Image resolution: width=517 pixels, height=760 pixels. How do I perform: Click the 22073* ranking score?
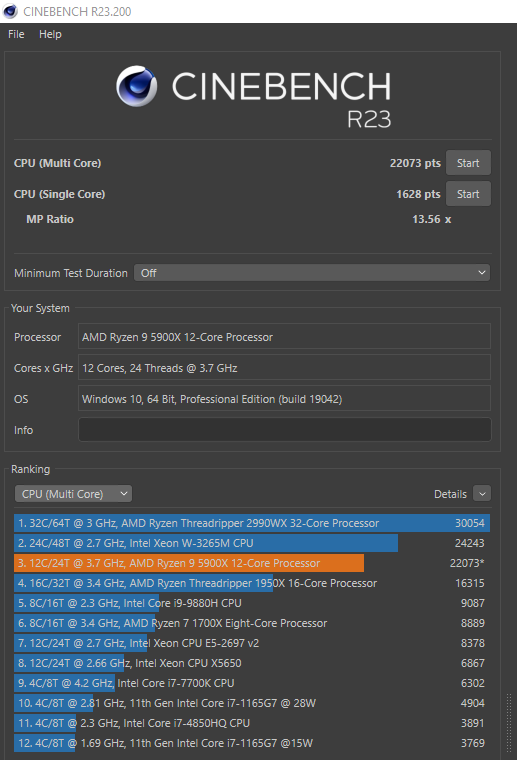pos(467,563)
